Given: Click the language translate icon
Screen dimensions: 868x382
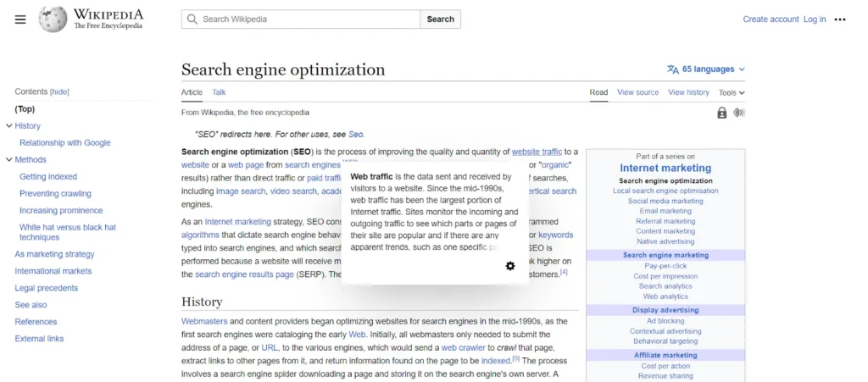Looking at the screenshot, I should pos(672,69).
